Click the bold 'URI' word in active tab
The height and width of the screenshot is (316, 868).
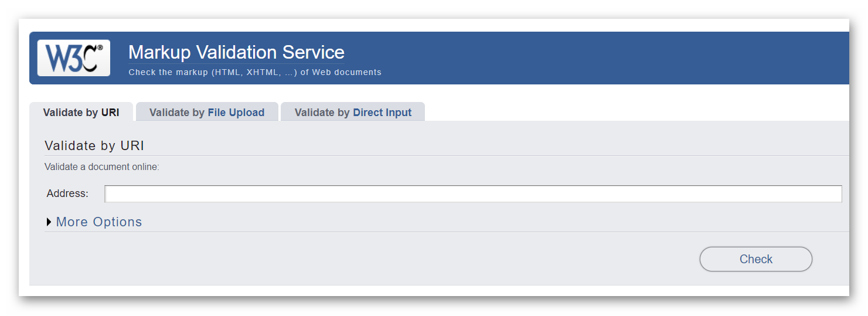point(110,113)
